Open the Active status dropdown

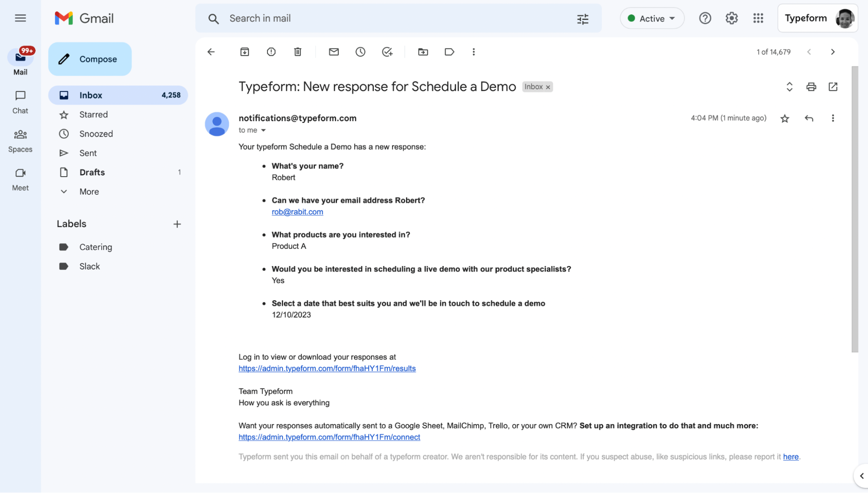[652, 18]
